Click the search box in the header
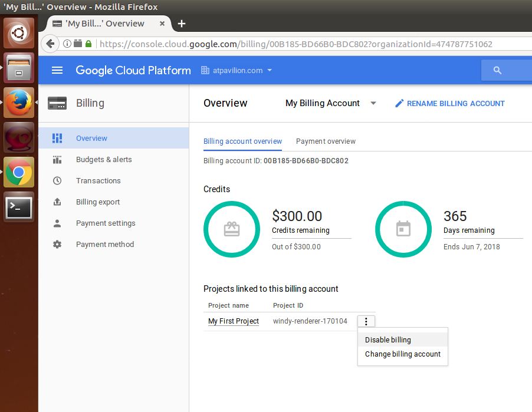The width and height of the screenshot is (532, 412). pos(507,70)
